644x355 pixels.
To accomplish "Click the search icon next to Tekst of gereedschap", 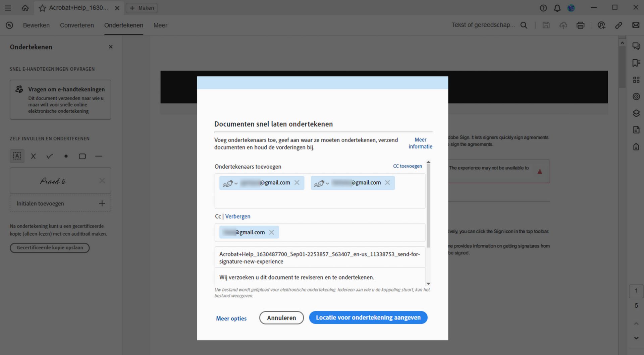I will pos(524,25).
